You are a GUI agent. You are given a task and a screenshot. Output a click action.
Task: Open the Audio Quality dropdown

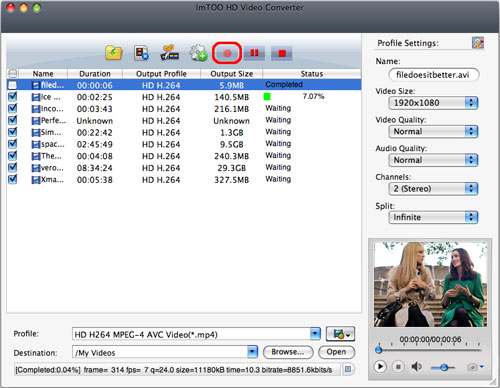433,160
